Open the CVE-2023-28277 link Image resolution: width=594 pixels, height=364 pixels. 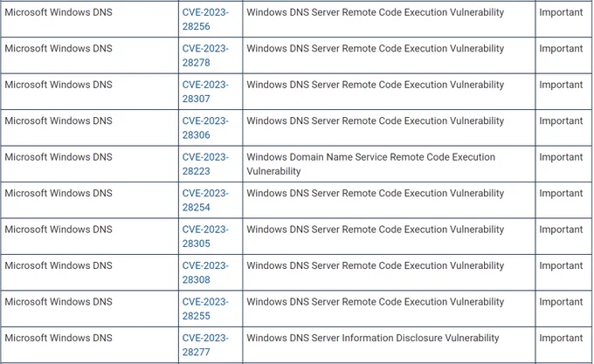[x=205, y=345]
